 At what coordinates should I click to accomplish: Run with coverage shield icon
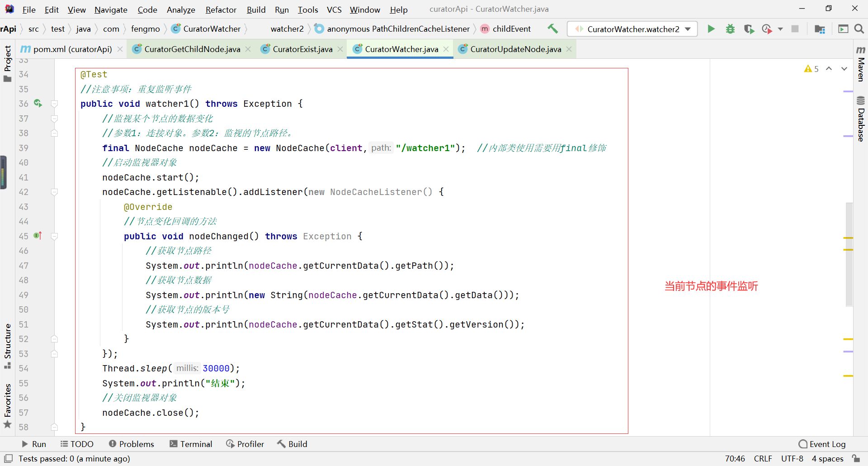click(x=749, y=29)
